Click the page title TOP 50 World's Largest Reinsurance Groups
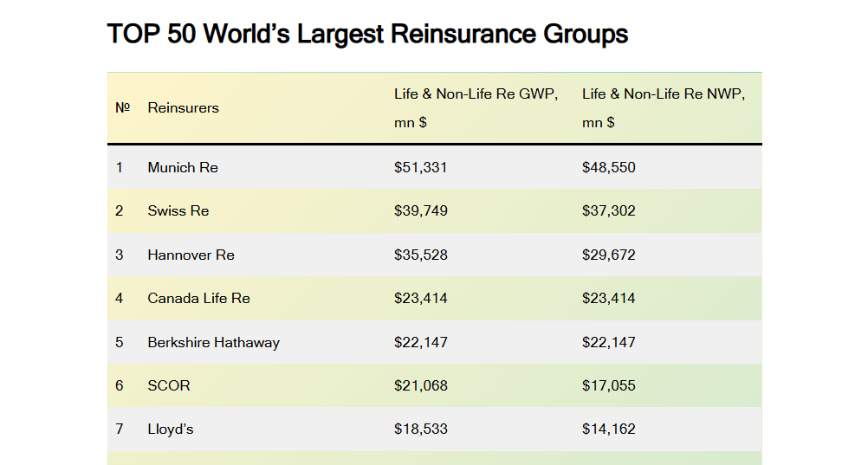 [x=367, y=35]
